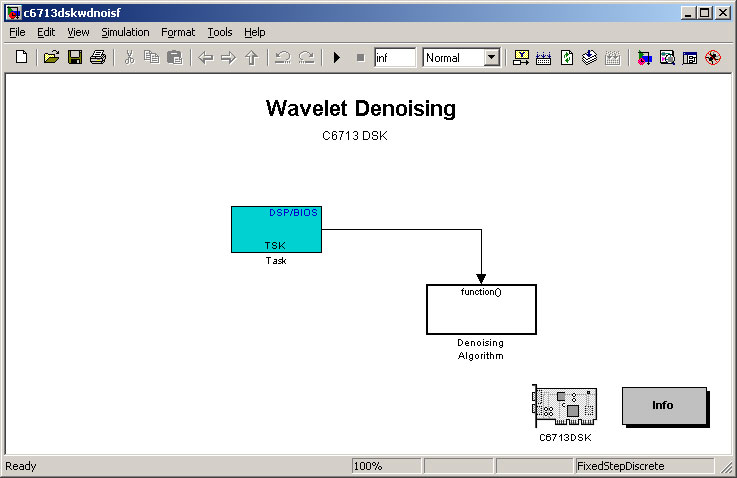Open the Tools menu

[220, 32]
